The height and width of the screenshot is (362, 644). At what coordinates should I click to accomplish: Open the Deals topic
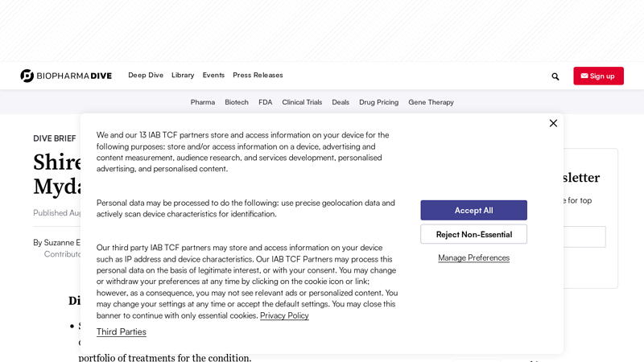341,102
